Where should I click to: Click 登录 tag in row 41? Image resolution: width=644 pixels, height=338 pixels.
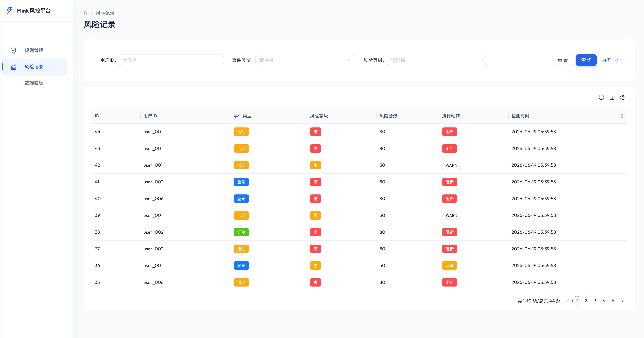point(241,182)
